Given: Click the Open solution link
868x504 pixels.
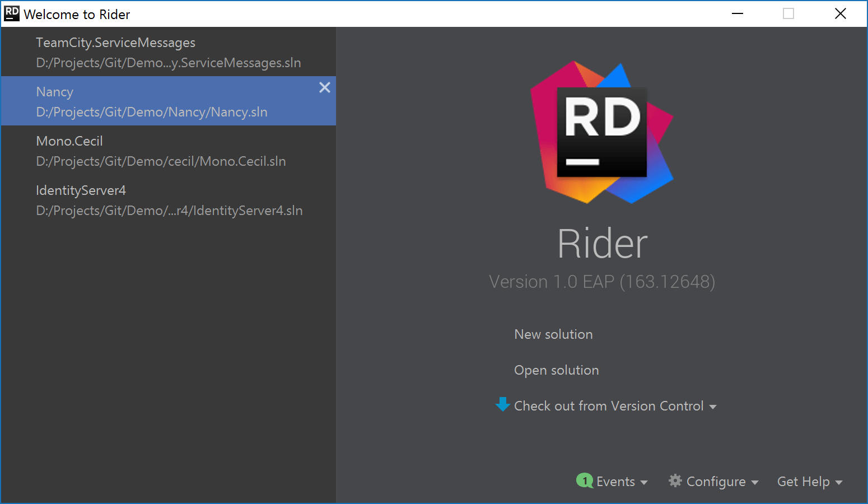Looking at the screenshot, I should pos(557,370).
